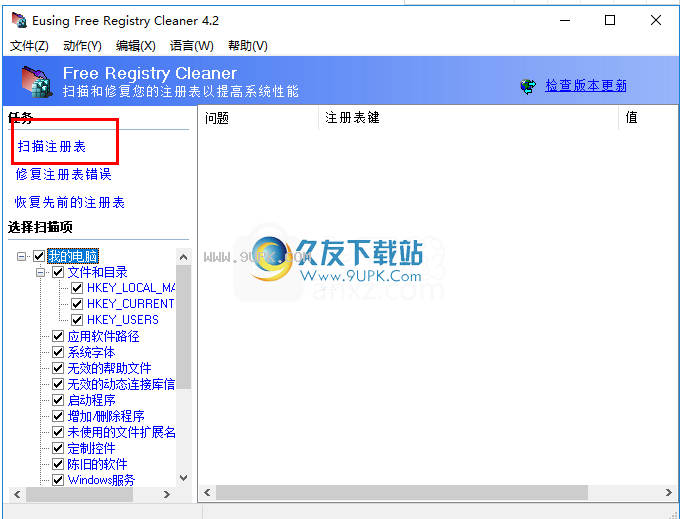Click 修复注册表错误 link

pyautogui.click(x=64, y=174)
